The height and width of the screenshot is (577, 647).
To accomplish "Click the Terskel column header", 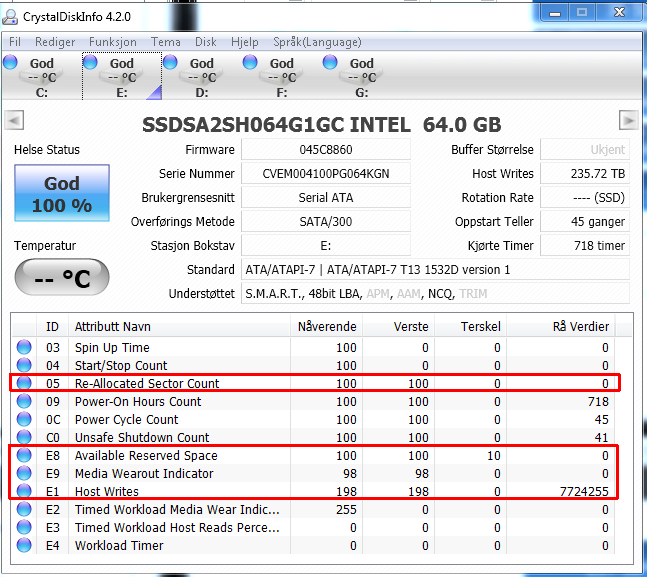I will click(471, 326).
